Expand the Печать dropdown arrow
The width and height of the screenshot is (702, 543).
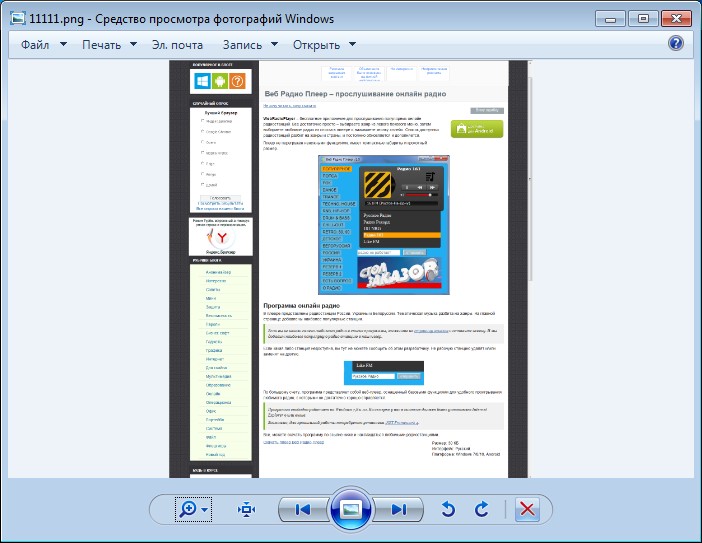[x=133, y=44]
